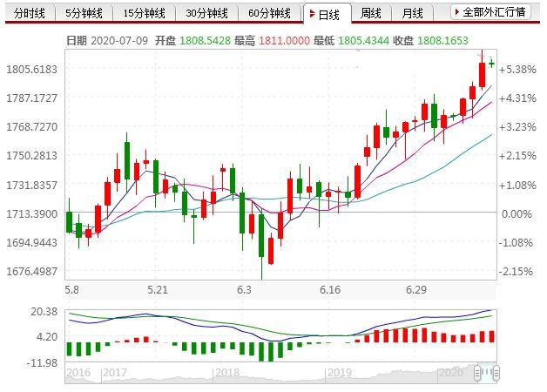
Task: Click the +5.38% percentage label
Action: 517,70
